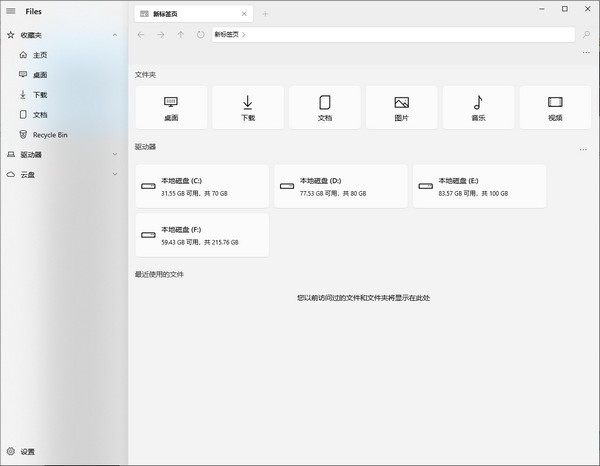Expand the 云盘 sidebar section
600x466 pixels.
pyautogui.click(x=115, y=175)
